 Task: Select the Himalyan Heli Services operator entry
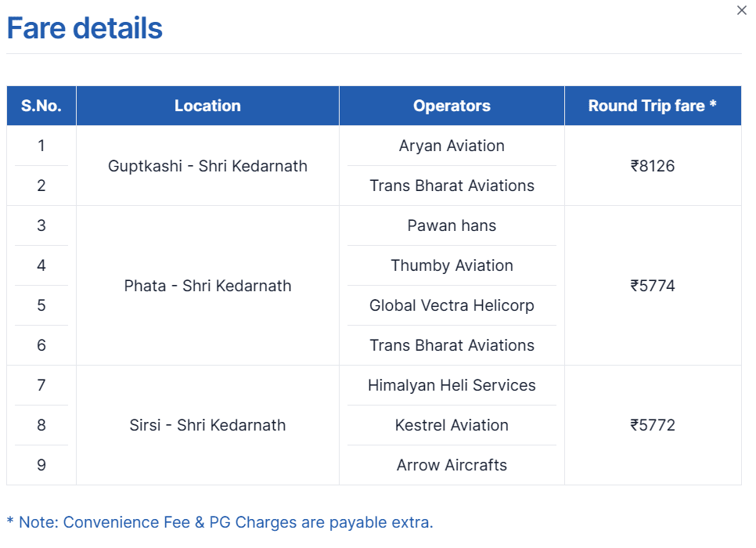452,385
